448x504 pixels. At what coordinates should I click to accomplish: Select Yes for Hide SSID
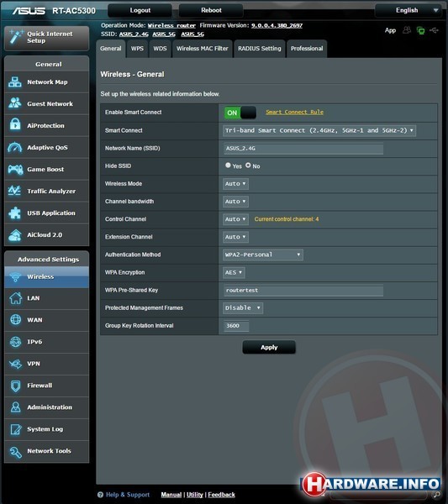pyautogui.click(x=228, y=165)
